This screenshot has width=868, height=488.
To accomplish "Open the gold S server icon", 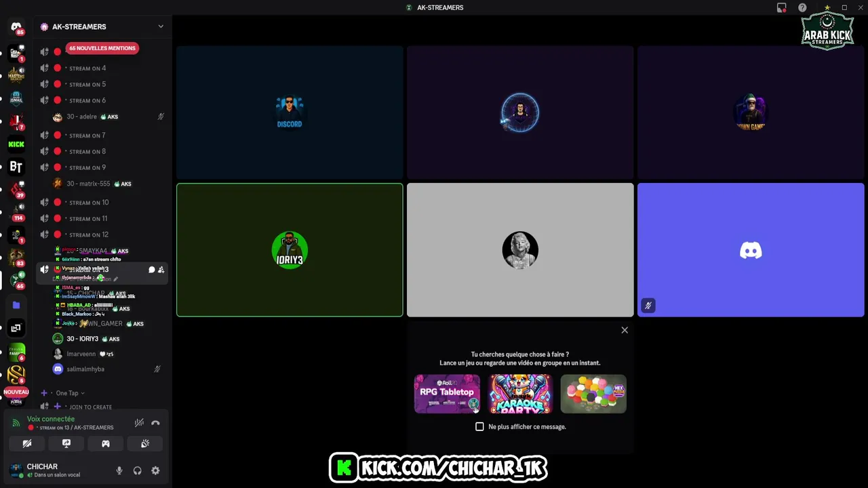I will coord(16,374).
